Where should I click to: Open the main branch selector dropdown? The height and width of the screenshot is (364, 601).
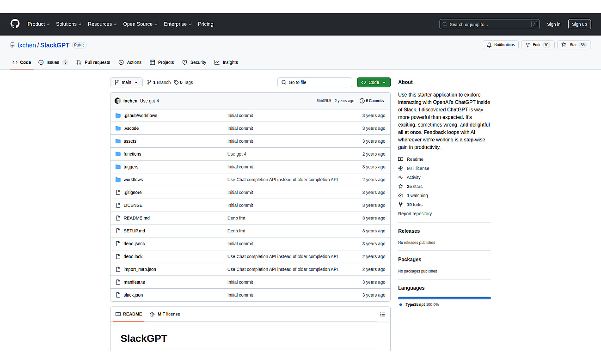pyautogui.click(x=126, y=82)
